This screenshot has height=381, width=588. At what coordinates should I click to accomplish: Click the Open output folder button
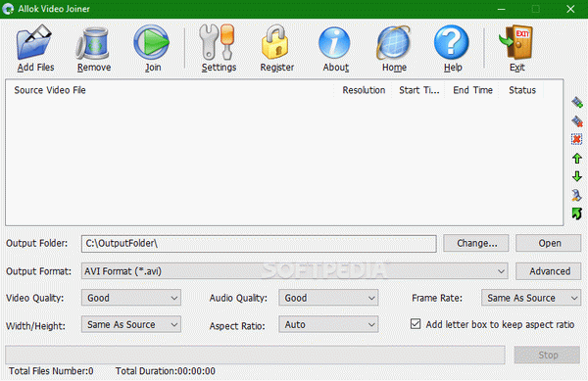[549, 243]
